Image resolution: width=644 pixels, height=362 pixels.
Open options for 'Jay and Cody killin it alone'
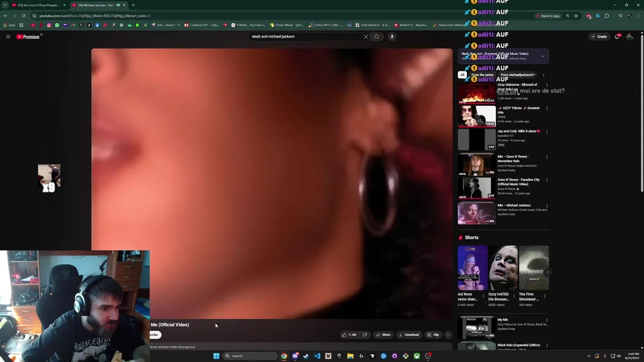547,132
